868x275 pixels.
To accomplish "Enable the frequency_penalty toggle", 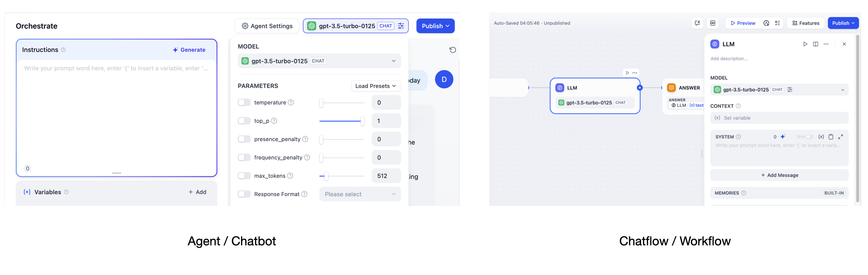I will coord(244,158).
